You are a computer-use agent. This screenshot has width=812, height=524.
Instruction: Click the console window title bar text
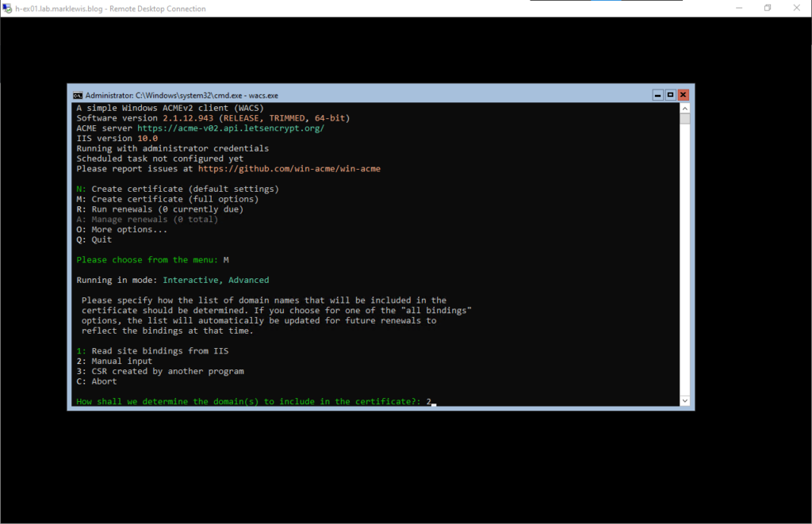[x=182, y=95]
